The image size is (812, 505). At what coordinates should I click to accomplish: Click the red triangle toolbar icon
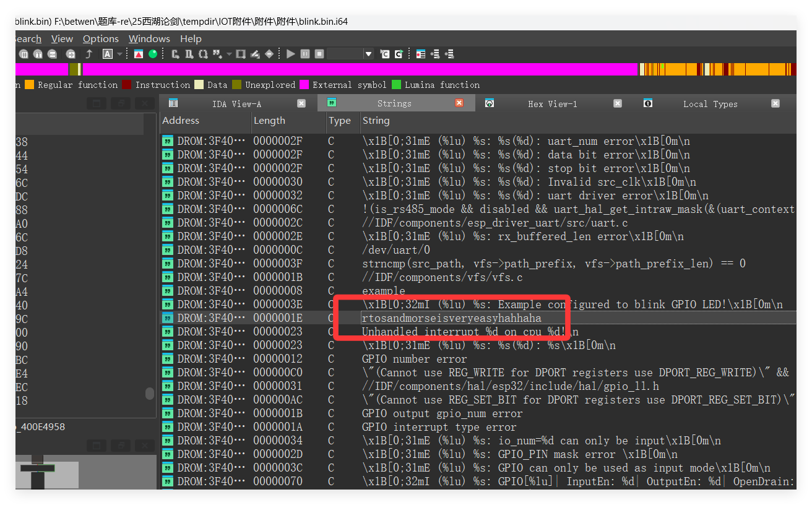139,54
